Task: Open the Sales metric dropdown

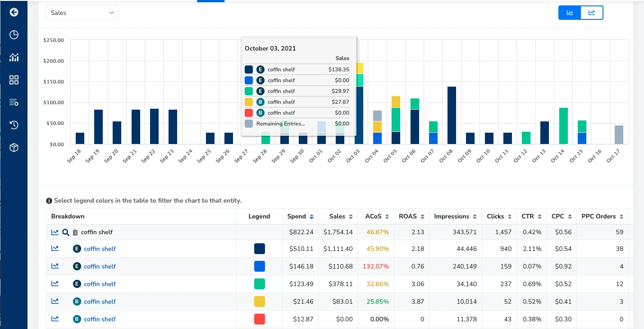Action: (82, 13)
